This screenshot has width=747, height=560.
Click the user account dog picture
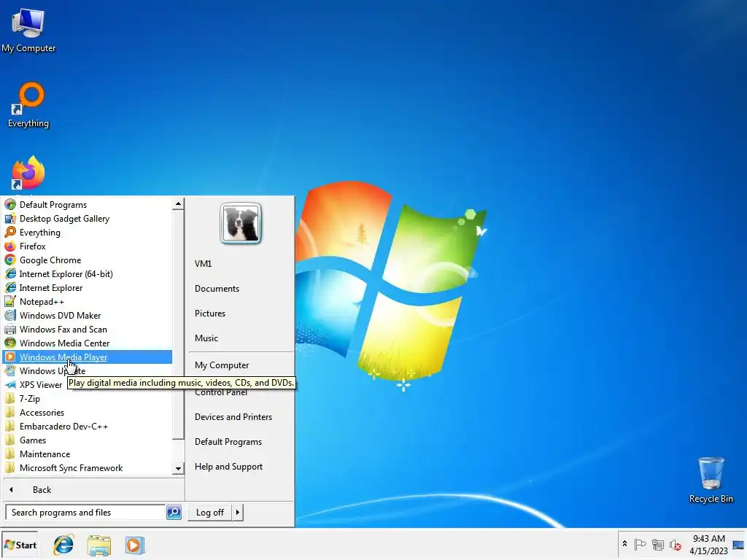pyautogui.click(x=241, y=223)
